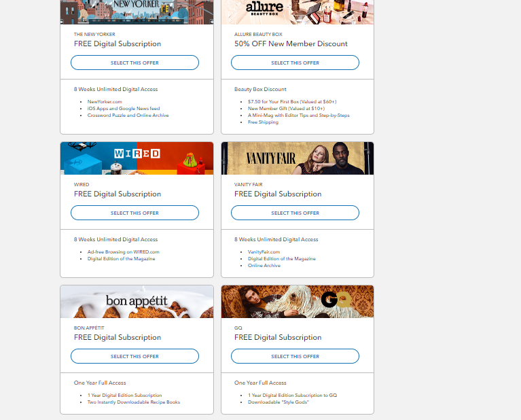Click the 'GQ' card label text
This screenshot has height=420, width=521.
point(238,328)
